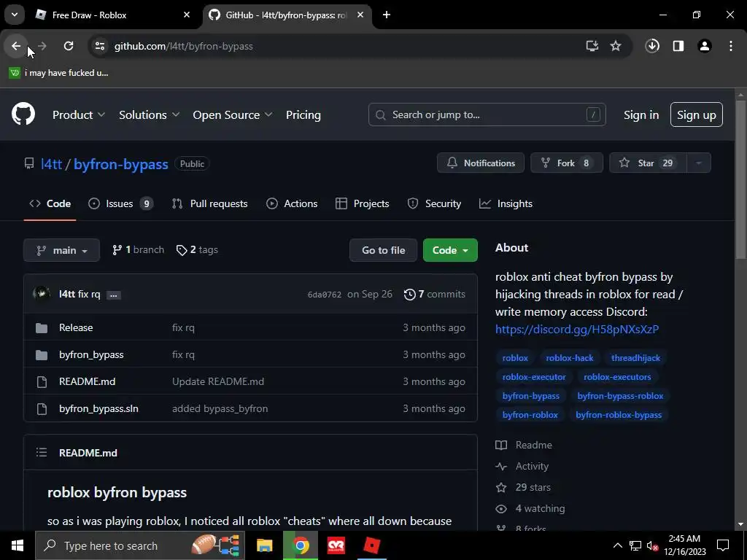Open the byfron-bypass repository link
The image size is (747, 560).
pyautogui.click(x=121, y=164)
